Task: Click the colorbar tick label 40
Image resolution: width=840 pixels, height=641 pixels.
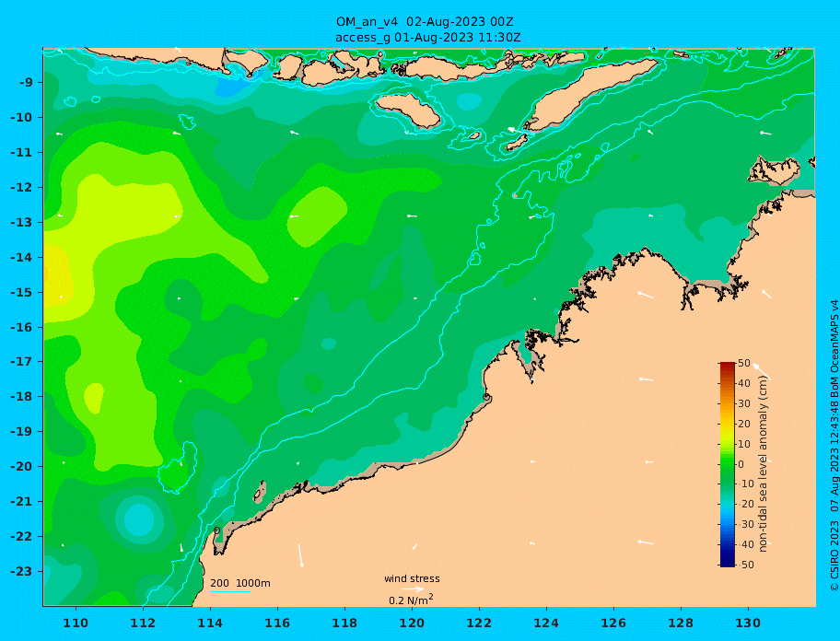Action: pos(744,383)
